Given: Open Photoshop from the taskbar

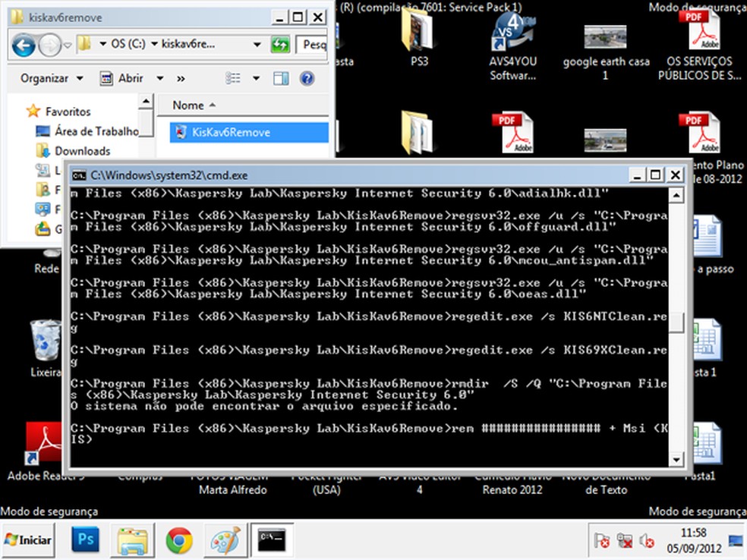Looking at the screenshot, I should (85, 540).
